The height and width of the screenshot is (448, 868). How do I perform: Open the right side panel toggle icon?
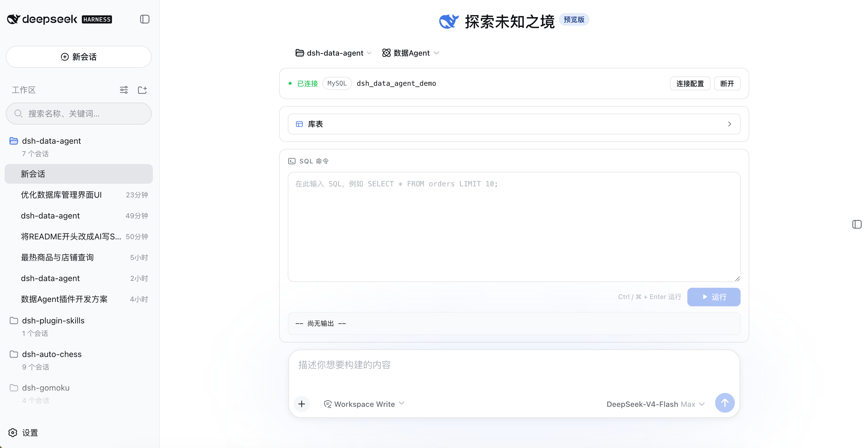tap(857, 224)
